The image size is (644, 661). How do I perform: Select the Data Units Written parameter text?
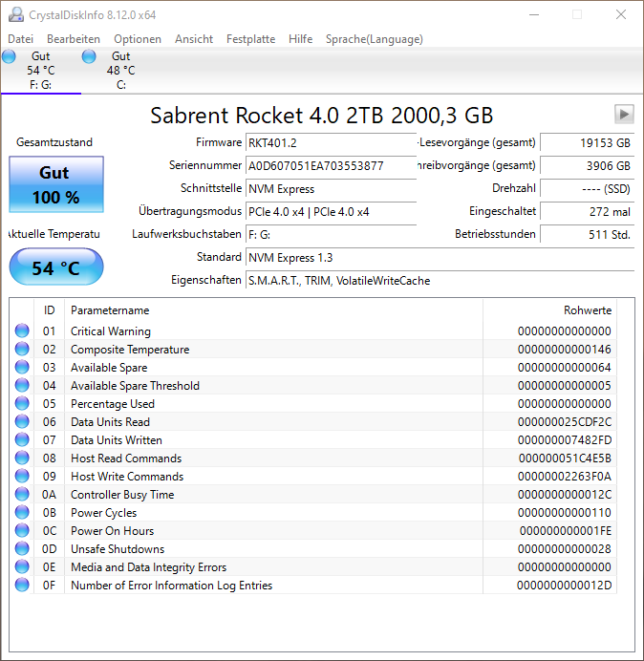[117, 440]
